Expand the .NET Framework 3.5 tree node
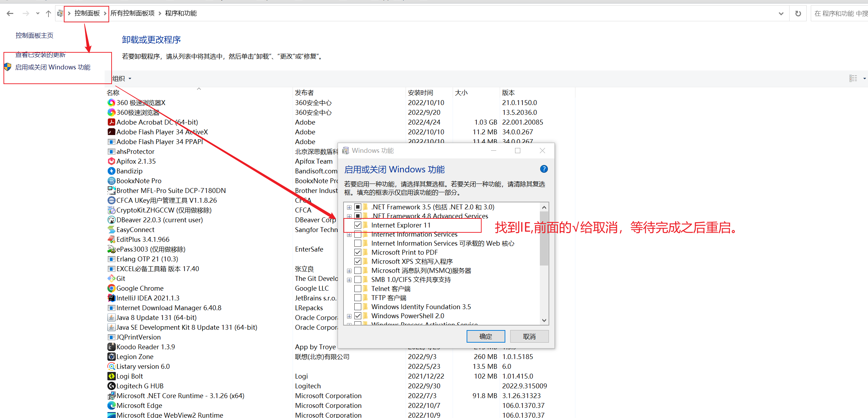The height and width of the screenshot is (418, 868). pyautogui.click(x=349, y=207)
